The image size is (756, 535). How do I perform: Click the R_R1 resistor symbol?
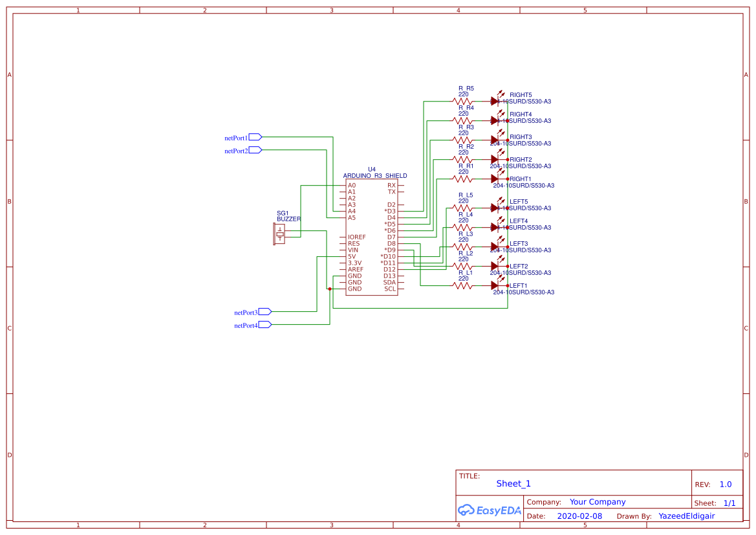tap(462, 177)
